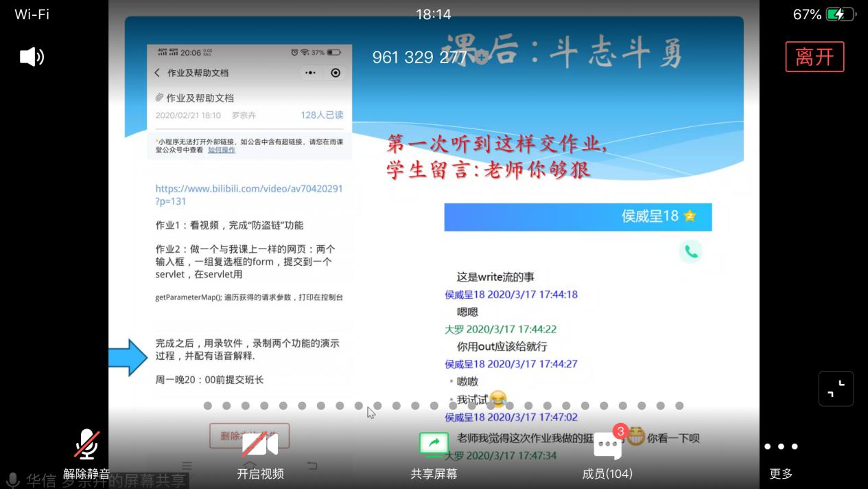Start sharing screen via 共享屏幕
Viewport: 868px width, 489px height.
[434, 452]
